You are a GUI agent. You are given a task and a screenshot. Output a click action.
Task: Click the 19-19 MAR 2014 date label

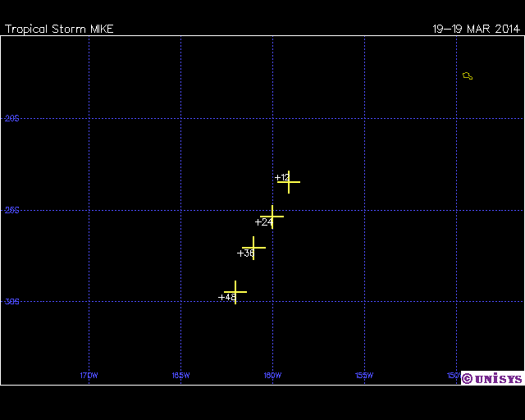[476, 29]
